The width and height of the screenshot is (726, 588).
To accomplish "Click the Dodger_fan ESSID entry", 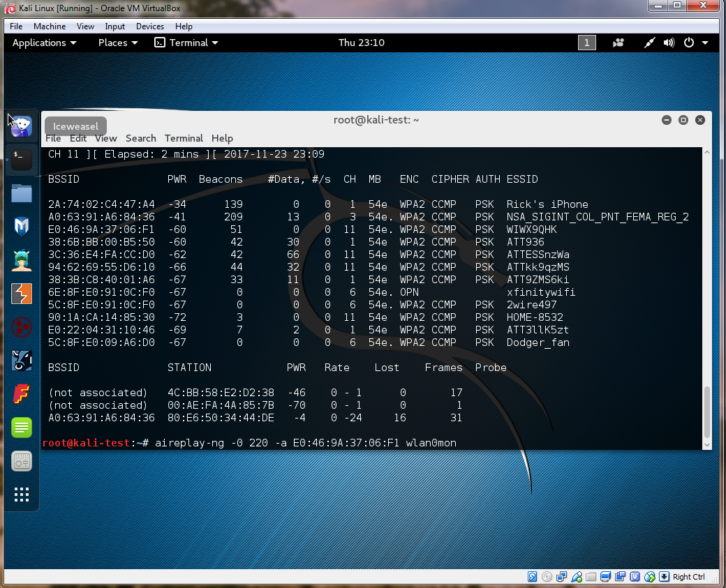I will 538,342.
